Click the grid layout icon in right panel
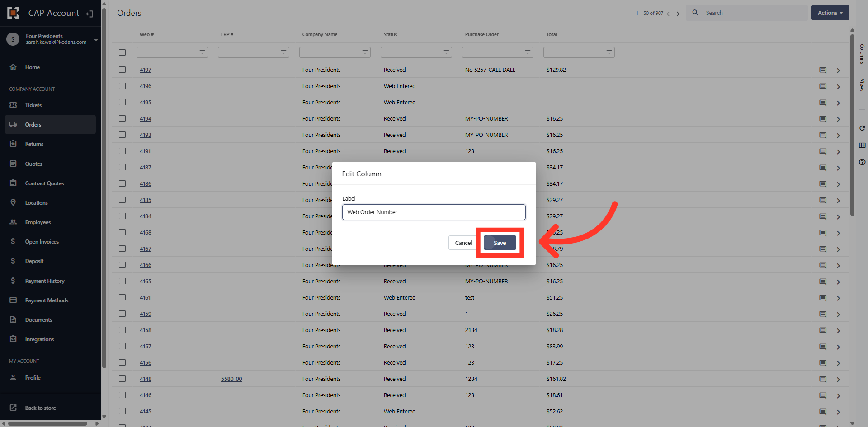868x427 pixels. pyautogui.click(x=862, y=145)
